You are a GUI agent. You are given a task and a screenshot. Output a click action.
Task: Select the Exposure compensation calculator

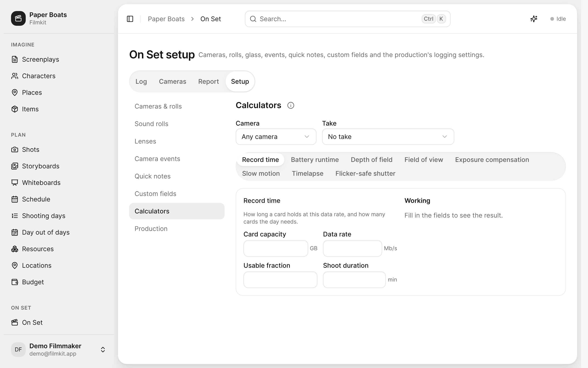coord(492,160)
